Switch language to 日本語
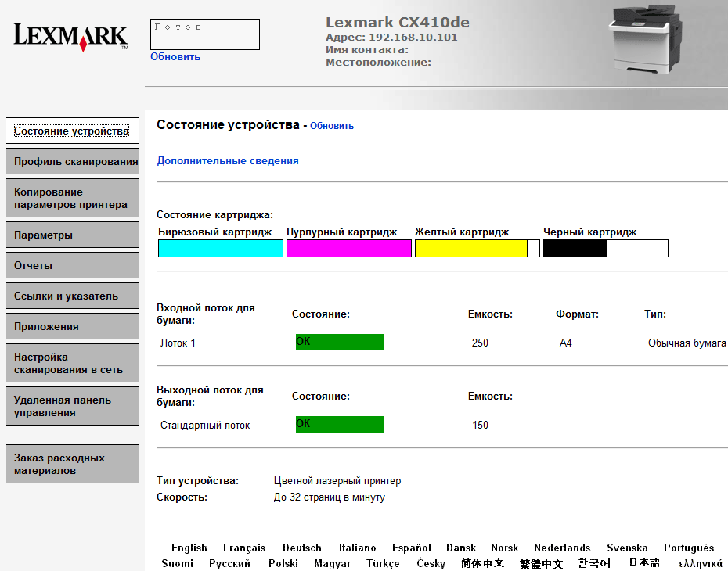Image resolution: width=728 pixels, height=571 pixels. pyautogui.click(x=644, y=562)
